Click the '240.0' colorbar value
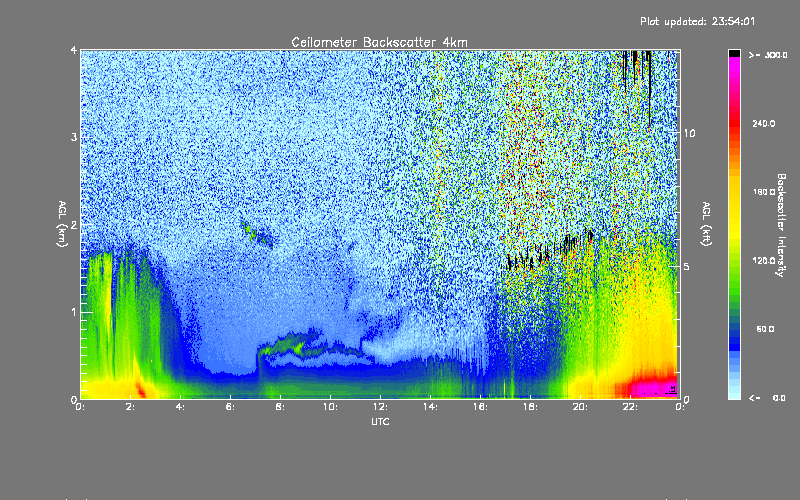Screen dimensions: 800x500 (x=764, y=123)
